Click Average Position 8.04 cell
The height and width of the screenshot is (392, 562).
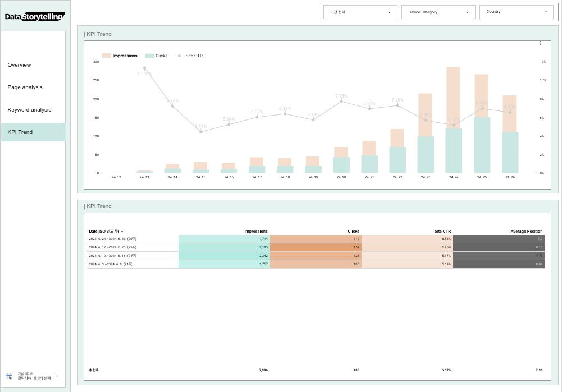point(499,264)
